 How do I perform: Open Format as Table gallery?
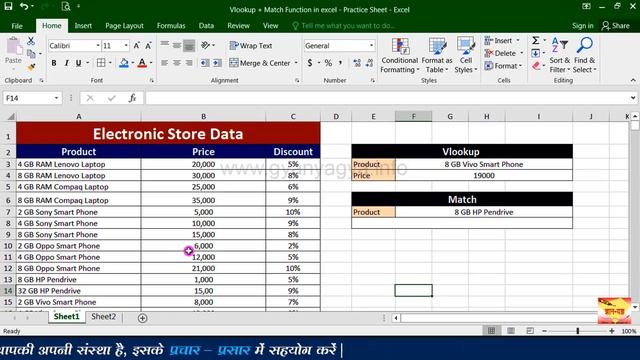(x=437, y=55)
